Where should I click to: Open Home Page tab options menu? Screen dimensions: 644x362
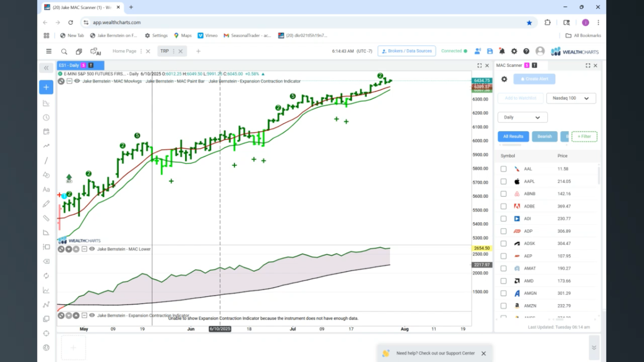coord(141,51)
